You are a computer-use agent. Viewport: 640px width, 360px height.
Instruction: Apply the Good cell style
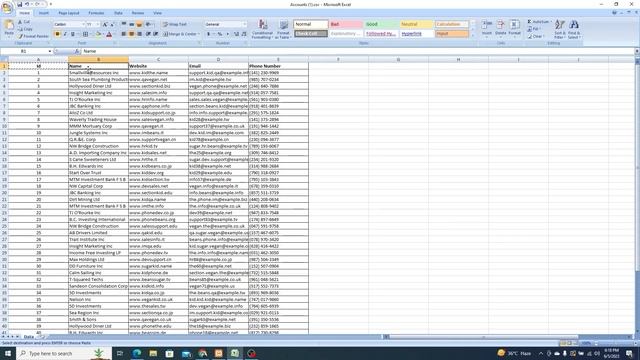[381, 24]
